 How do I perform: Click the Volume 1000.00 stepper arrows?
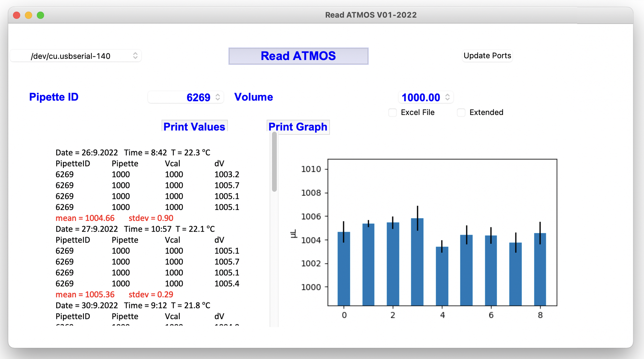click(447, 97)
